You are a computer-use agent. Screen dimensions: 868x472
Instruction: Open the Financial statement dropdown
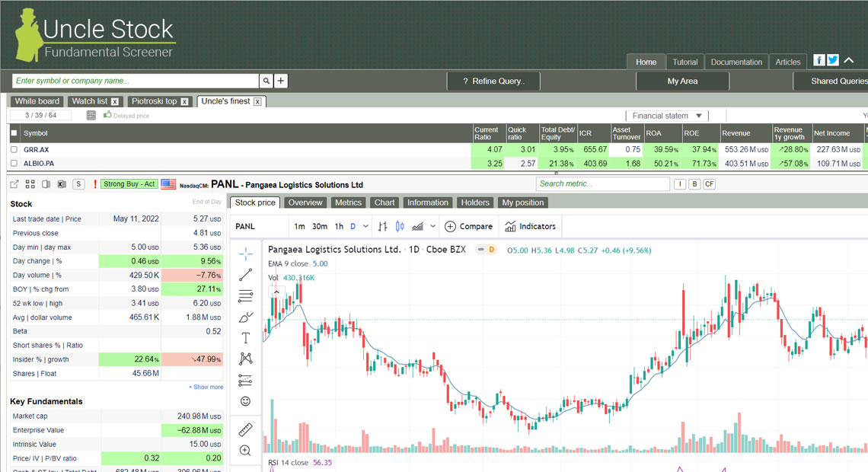pos(666,115)
